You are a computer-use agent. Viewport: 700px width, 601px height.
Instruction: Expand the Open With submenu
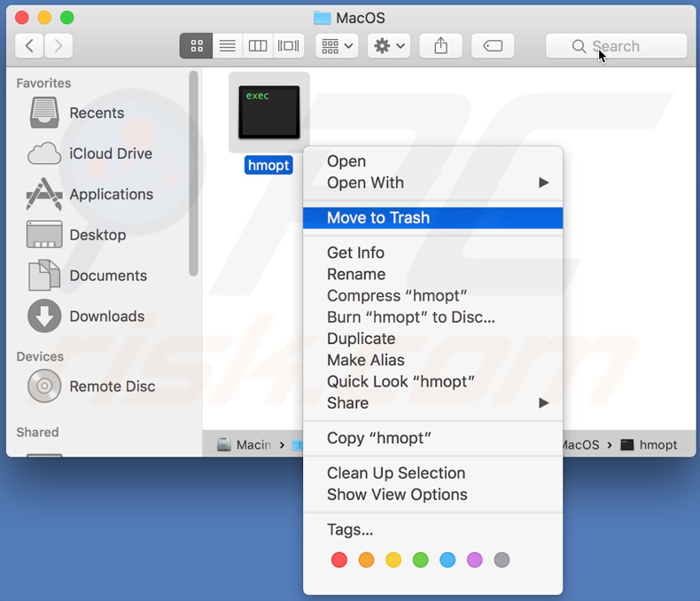click(x=432, y=183)
